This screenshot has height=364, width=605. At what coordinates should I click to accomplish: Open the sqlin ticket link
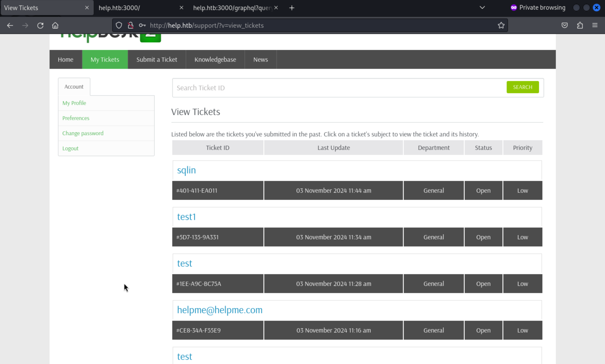tap(186, 170)
